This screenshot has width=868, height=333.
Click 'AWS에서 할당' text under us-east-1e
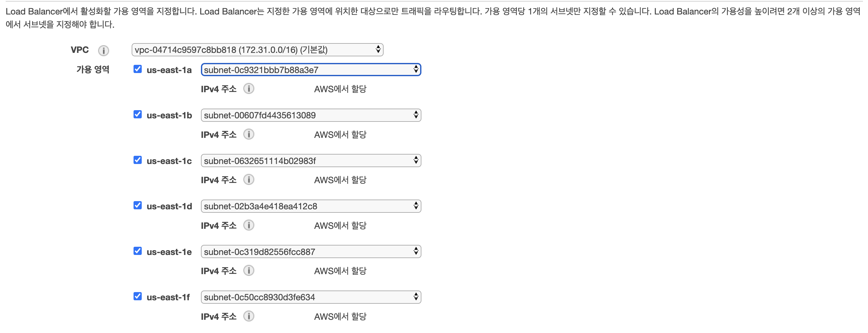click(x=340, y=271)
